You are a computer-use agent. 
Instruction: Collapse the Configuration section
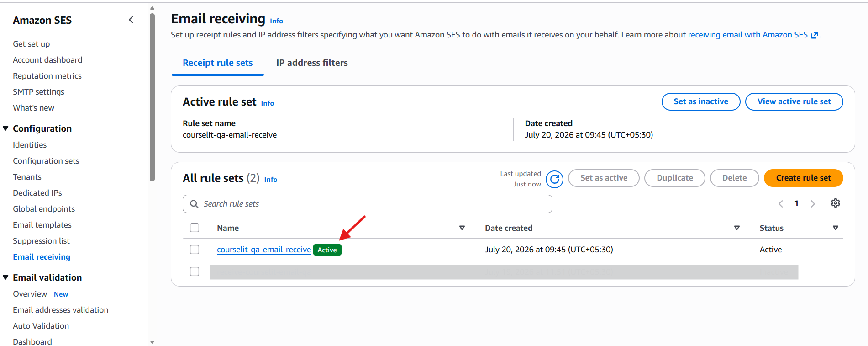(x=5, y=128)
